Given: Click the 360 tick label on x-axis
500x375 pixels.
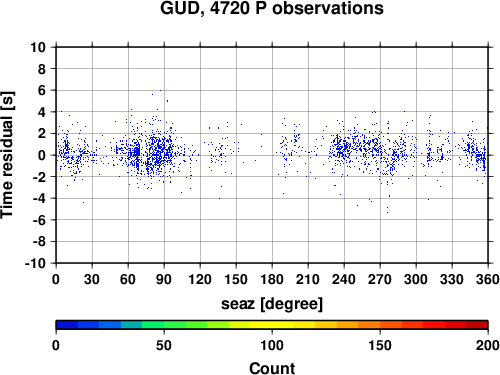Looking at the screenshot, I should click(x=488, y=279).
